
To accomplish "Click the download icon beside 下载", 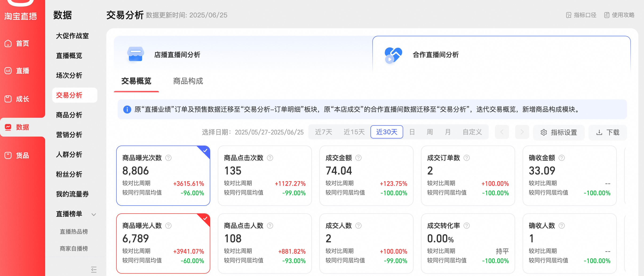I will [x=599, y=132].
